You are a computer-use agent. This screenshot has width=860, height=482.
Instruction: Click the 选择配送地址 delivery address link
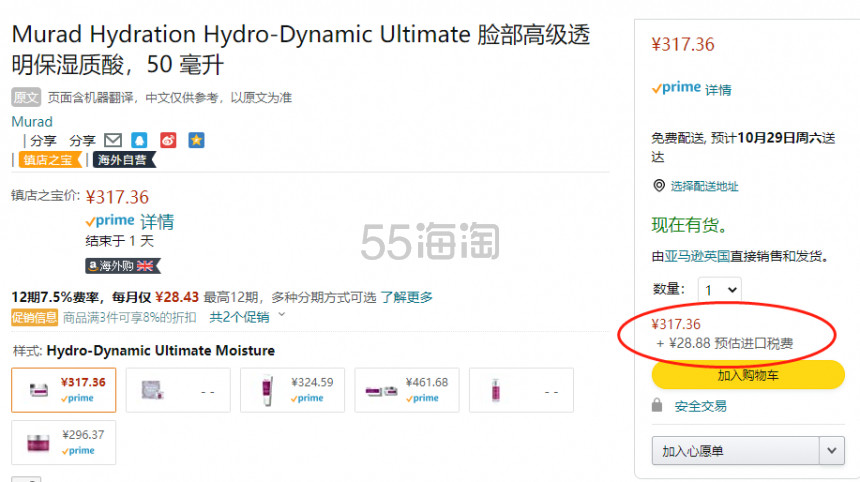tap(704, 186)
